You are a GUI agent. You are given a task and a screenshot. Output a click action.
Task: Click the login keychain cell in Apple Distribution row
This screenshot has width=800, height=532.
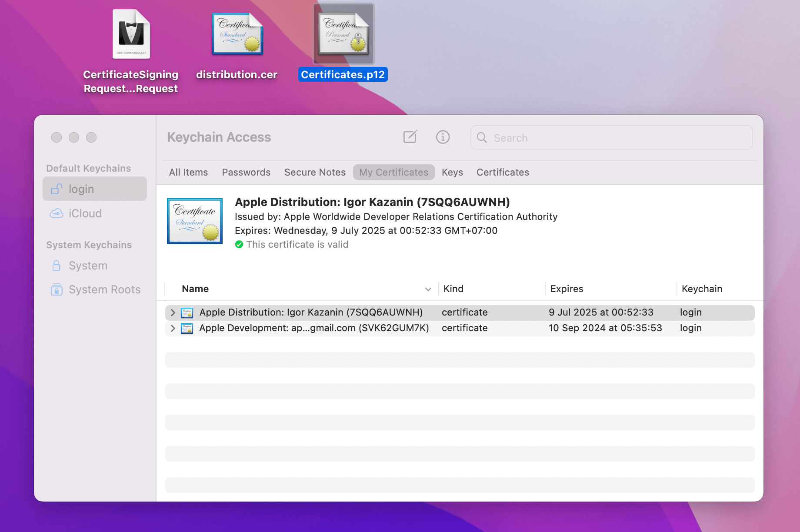pyautogui.click(x=691, y=313)
